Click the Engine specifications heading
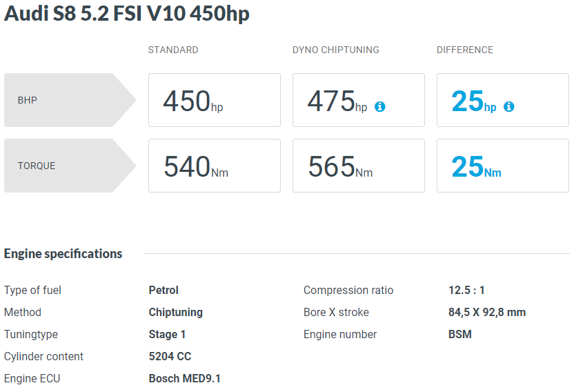This screenshot has height=392, width=574. (x=63, y=253)
